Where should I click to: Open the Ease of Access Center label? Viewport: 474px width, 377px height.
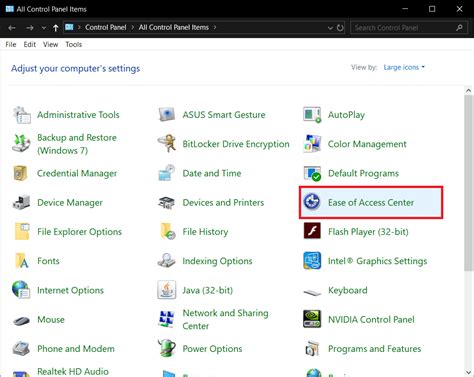coord(371,202)
